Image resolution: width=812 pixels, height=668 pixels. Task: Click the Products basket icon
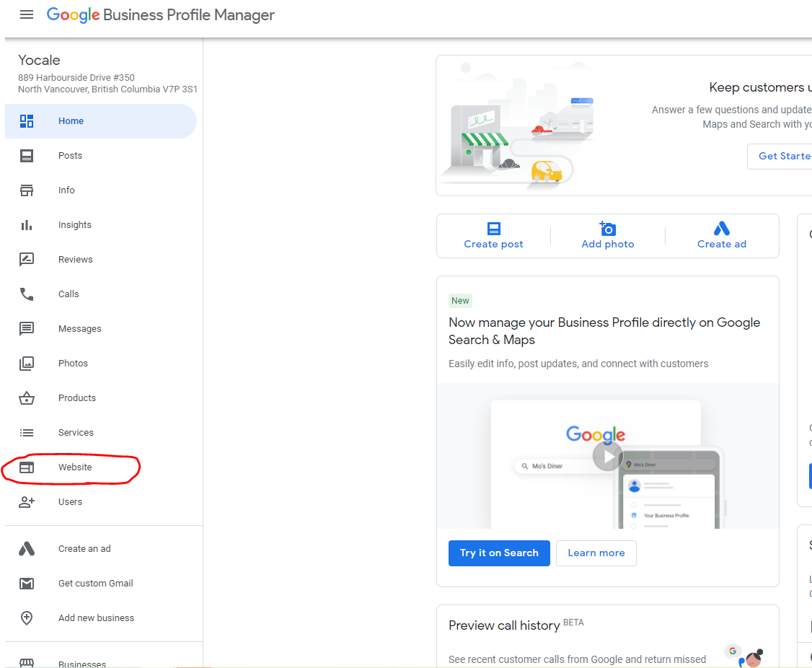27,398
